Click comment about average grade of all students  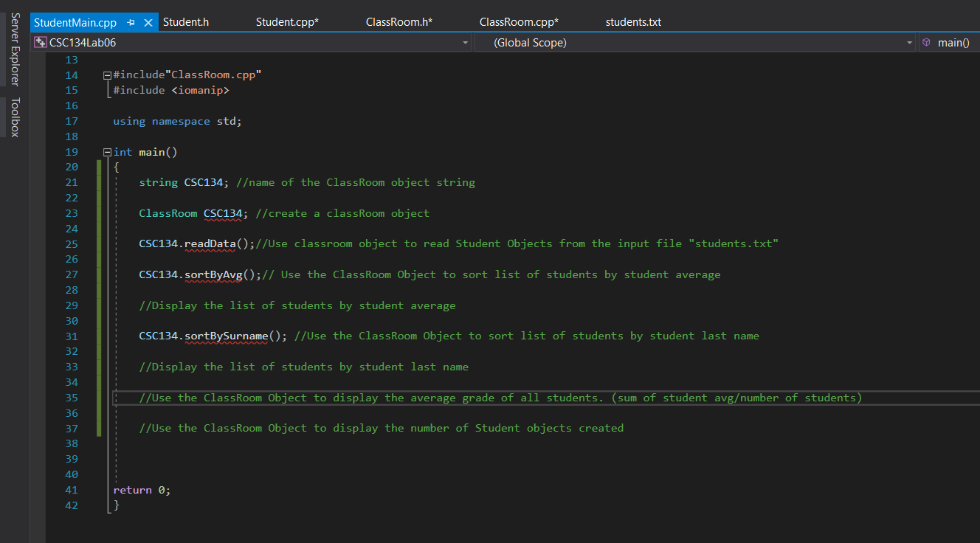pyautogui.click(x=500, y=398)
